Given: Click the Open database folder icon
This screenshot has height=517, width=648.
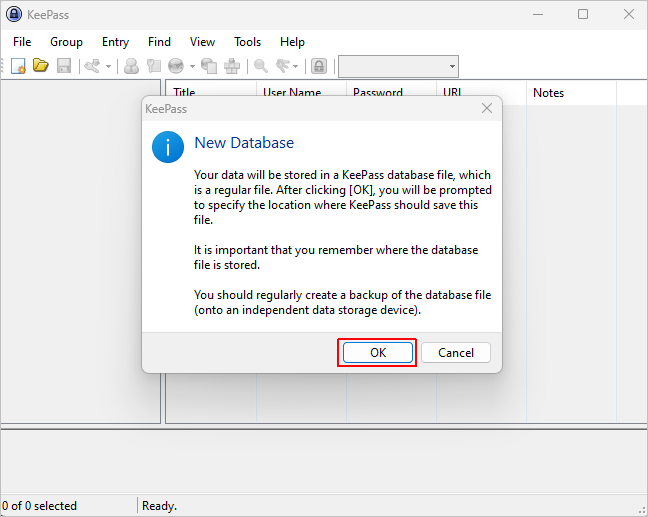Looking at the screenshot, I should (x=41, y=66).
